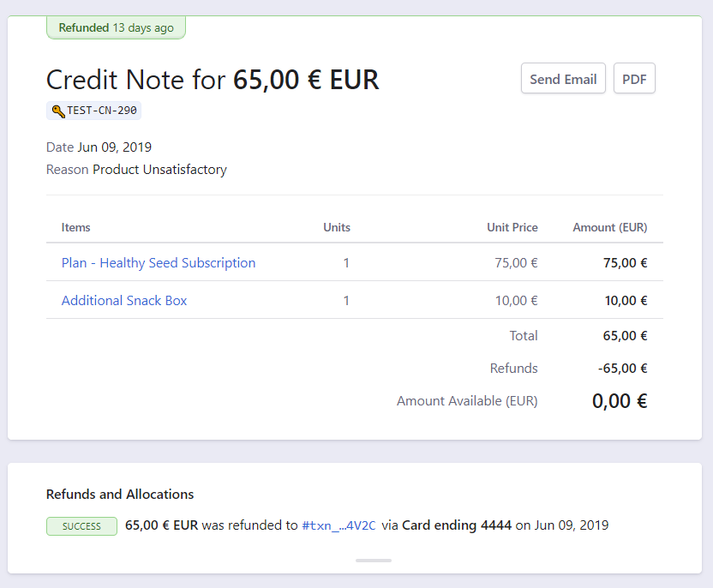Click the Units column header
Image resolution: width=713 pixels, height=588 pixels.
(x=336, y=227)
